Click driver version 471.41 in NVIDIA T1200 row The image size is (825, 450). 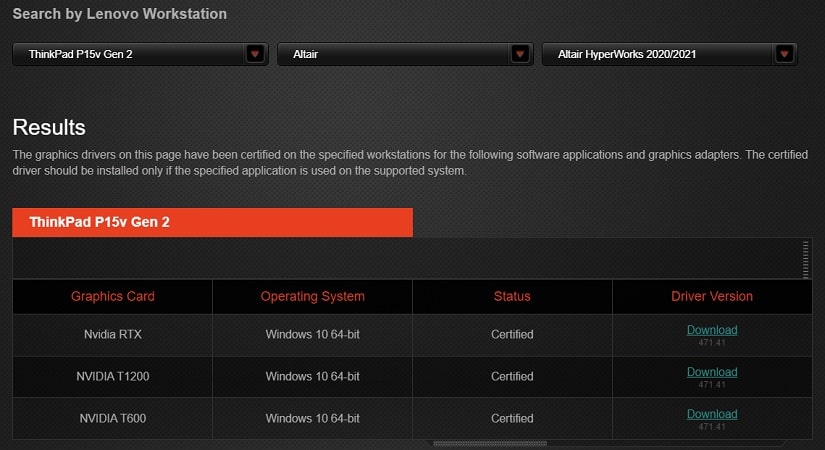pos(712,385)
